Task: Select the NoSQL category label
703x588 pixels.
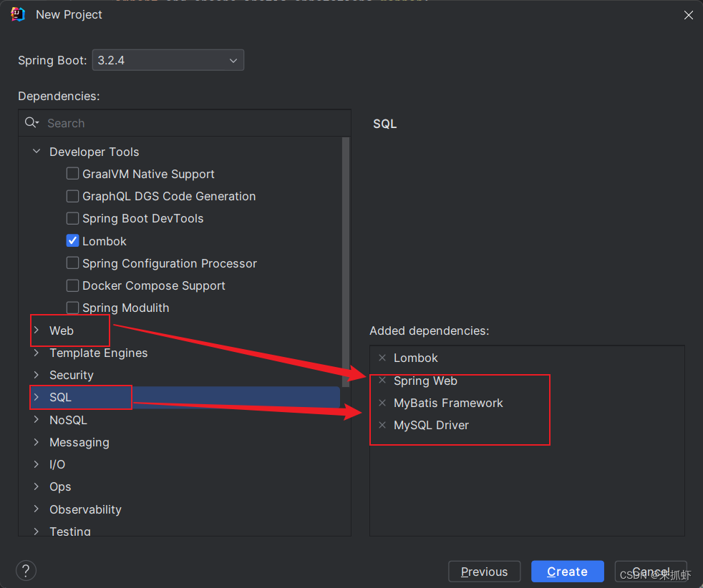Action: coord(68,420)
